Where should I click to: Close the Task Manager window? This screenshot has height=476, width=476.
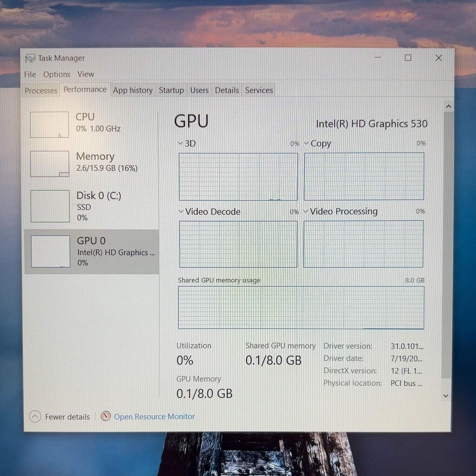coord(439,58)
